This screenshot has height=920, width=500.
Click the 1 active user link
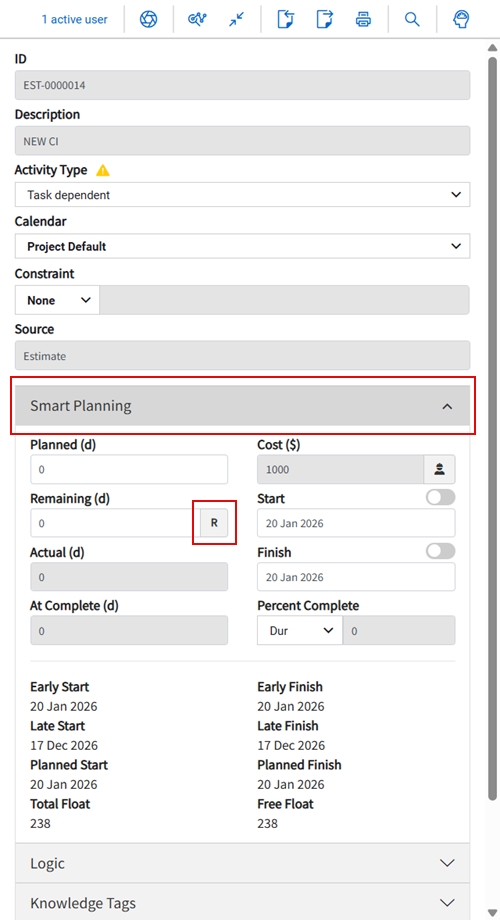pyautogui.click(x=75, y=19)
